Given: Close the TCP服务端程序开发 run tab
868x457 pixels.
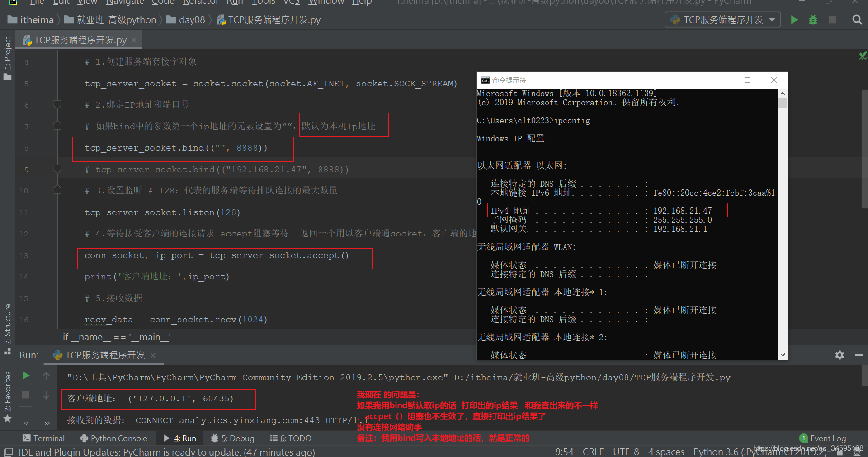Looking at the screenshot, I should [153, 355].
